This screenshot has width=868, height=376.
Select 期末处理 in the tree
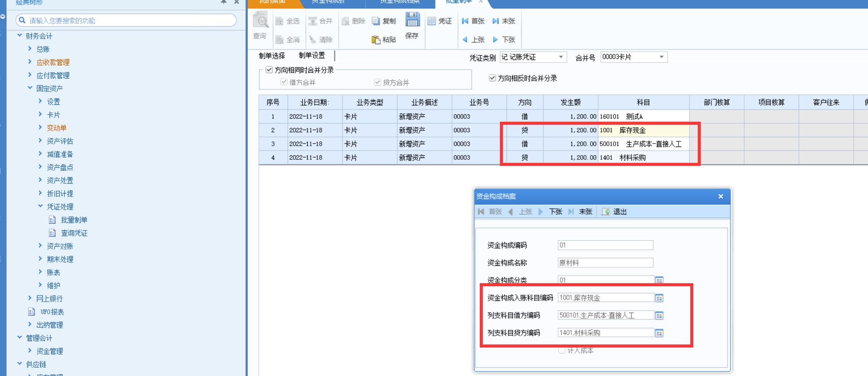pyautogui.click(x=60, y=259)
